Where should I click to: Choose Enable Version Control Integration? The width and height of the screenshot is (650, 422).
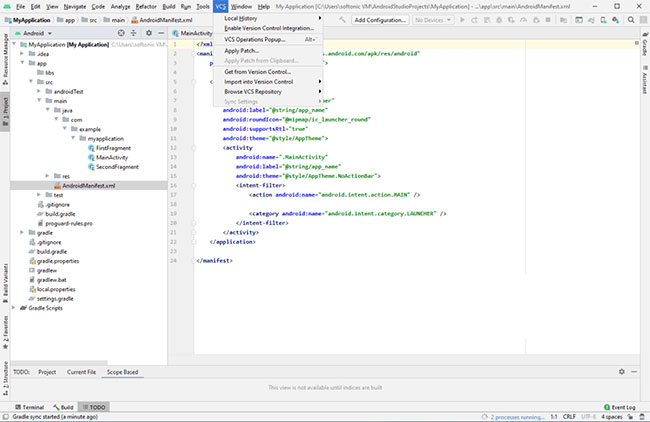click(268, 28)
